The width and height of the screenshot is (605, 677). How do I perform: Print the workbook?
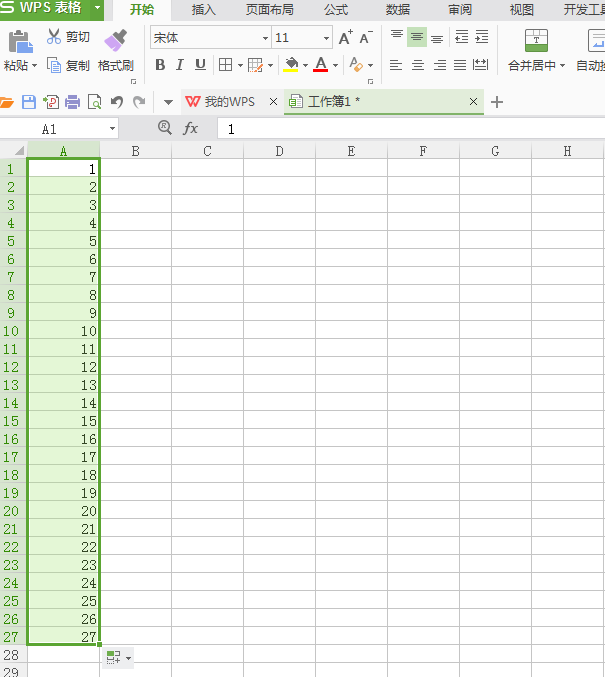[73, 102]
